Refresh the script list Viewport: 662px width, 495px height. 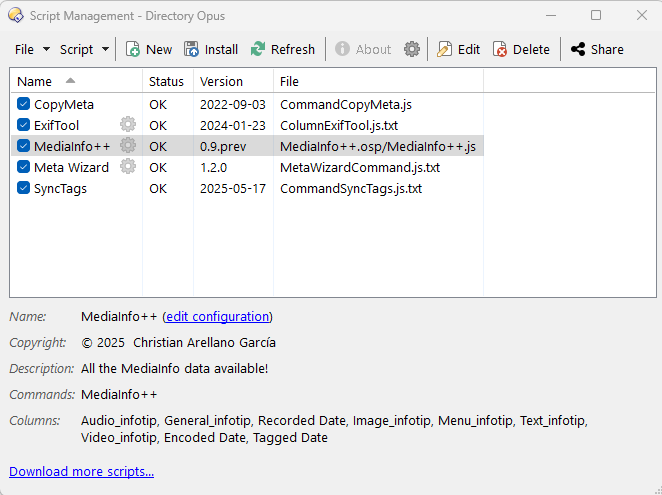pyautogui.click(x=258, y=49)
